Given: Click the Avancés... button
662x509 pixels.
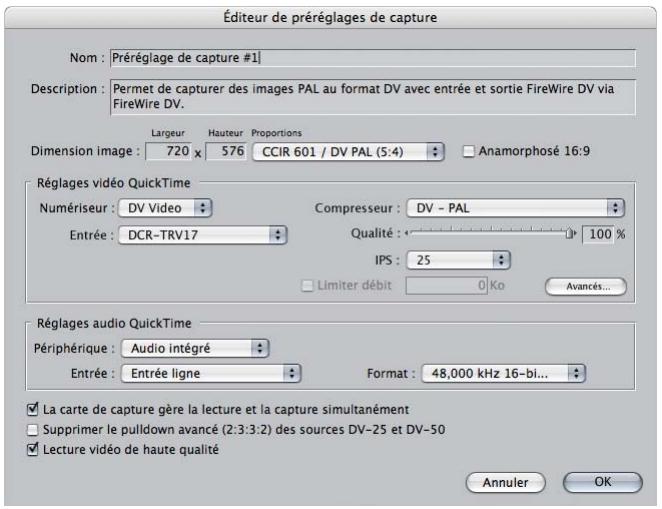Looking at the screenshot, I should point(586,287).
